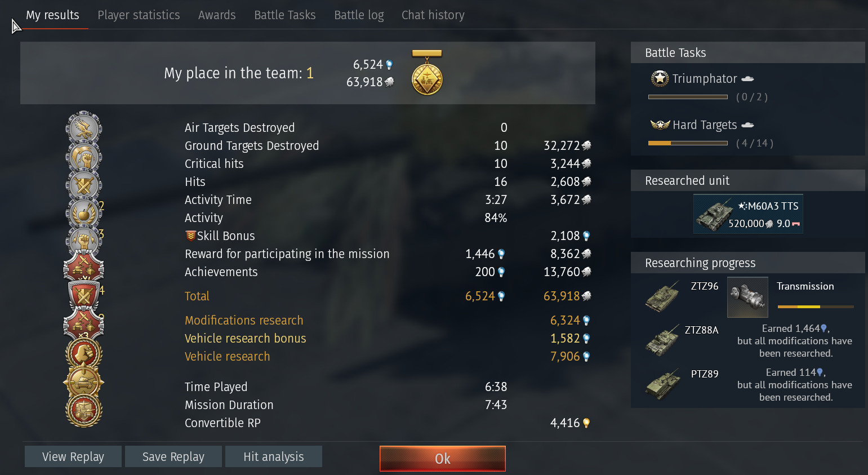868x475 pixels.
Task: Open the Battle log tab
Action: (x=359, y=15)
